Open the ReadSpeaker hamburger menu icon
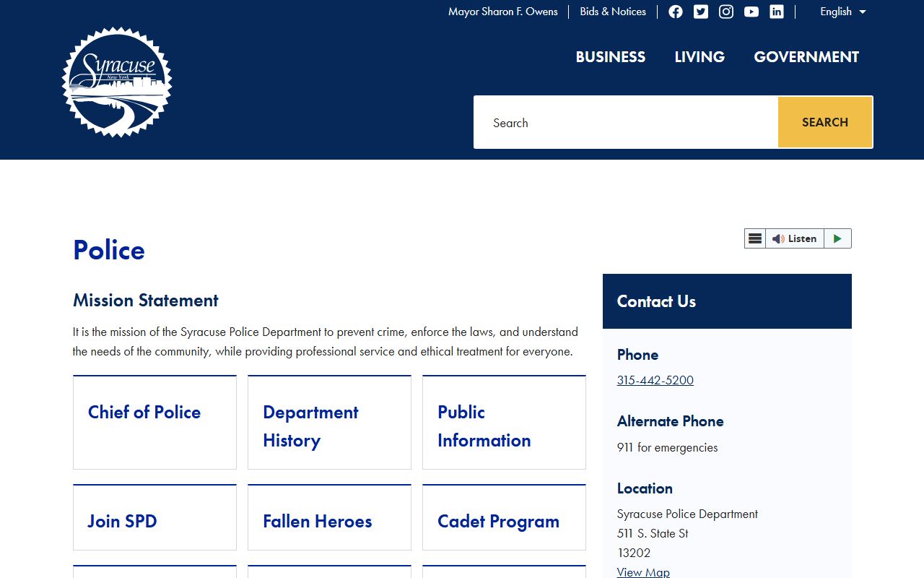This screenshot has height=578, width=924. (755, 238)
